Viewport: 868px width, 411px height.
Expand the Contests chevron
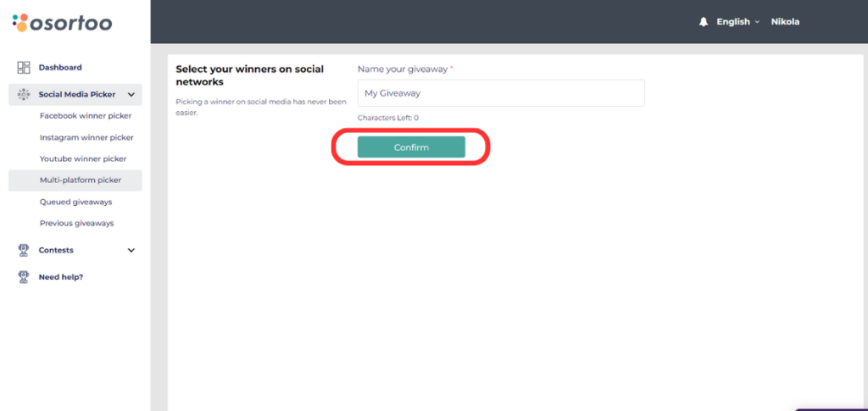click(131, 250)
